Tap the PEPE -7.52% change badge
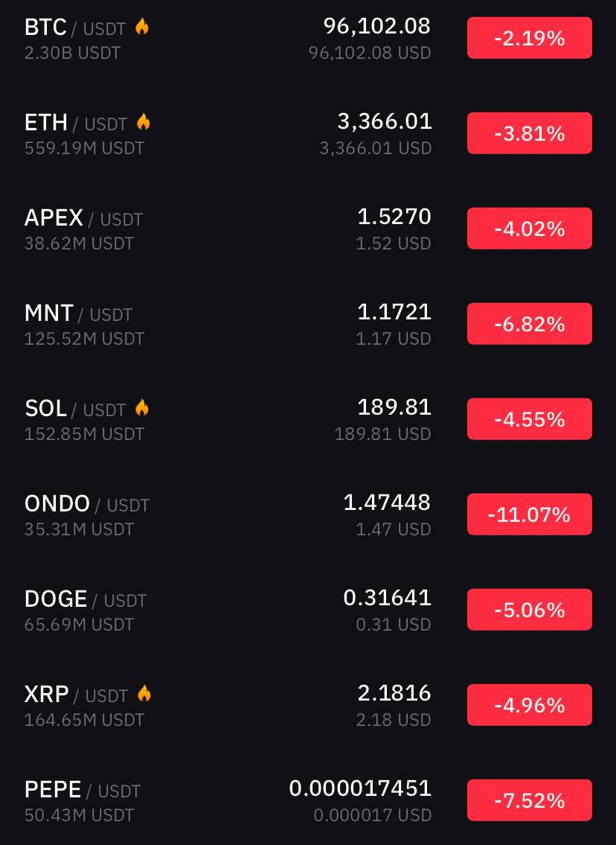616x845 pixels. [529, 800]
